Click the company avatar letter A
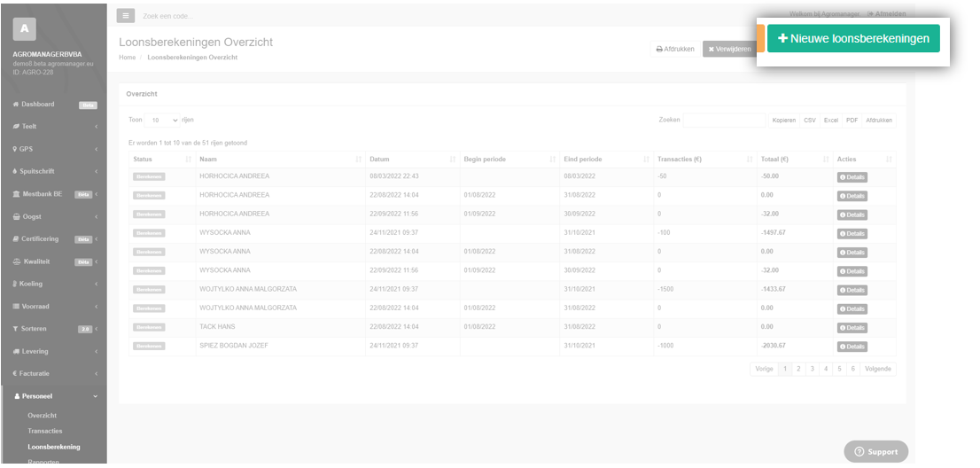Screen dimensions: 980x468 [x=24, y=28]
